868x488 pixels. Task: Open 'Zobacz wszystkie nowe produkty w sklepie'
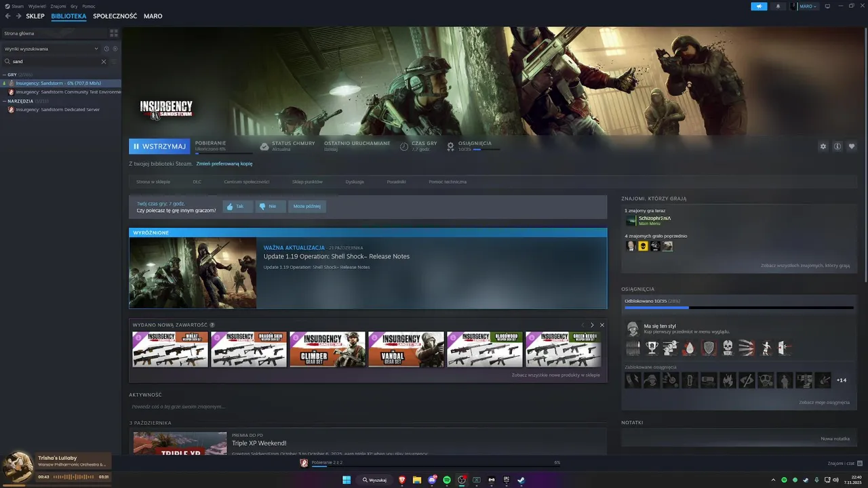[556, 375]
